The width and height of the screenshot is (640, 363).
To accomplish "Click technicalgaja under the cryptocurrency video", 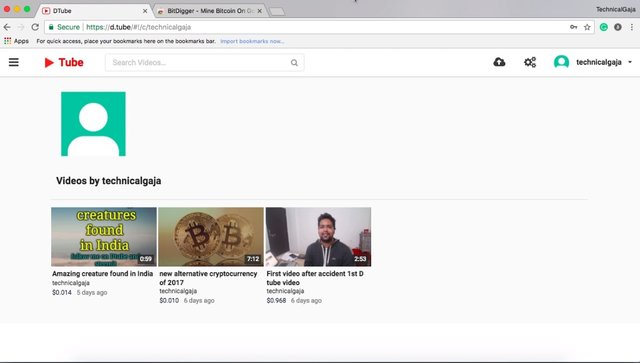I will (x=178, y=291).
